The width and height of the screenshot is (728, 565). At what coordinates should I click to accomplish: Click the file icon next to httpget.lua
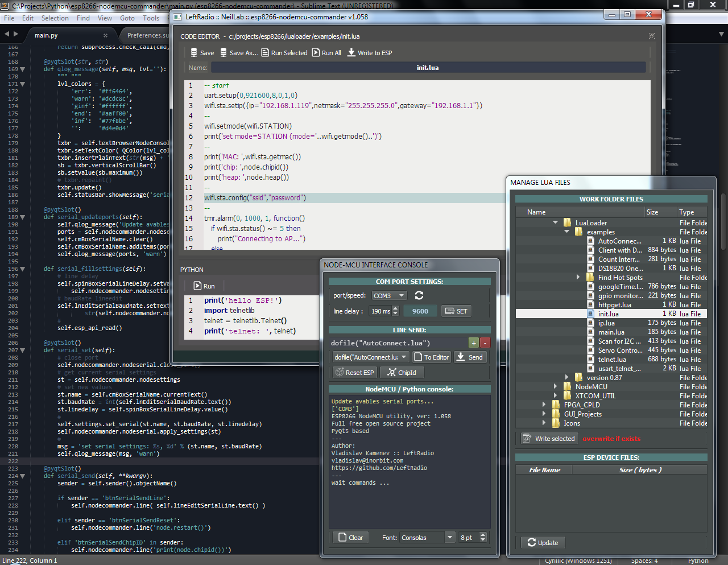[x=591, y=304]
